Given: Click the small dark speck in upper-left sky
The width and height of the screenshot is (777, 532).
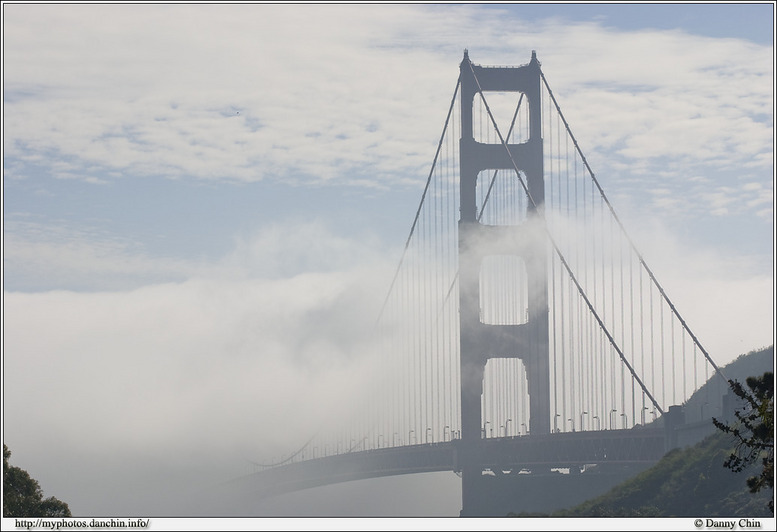Looking at the screenshot, I should point(236,112).
